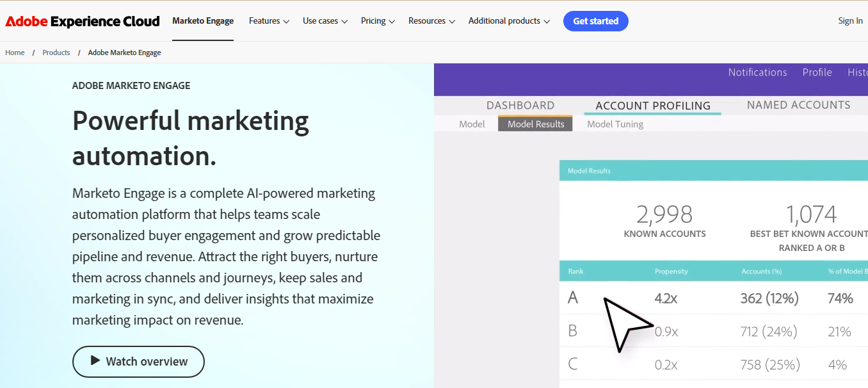
Task: Click Profile in the purple header
Action: [x=817, y=72]
